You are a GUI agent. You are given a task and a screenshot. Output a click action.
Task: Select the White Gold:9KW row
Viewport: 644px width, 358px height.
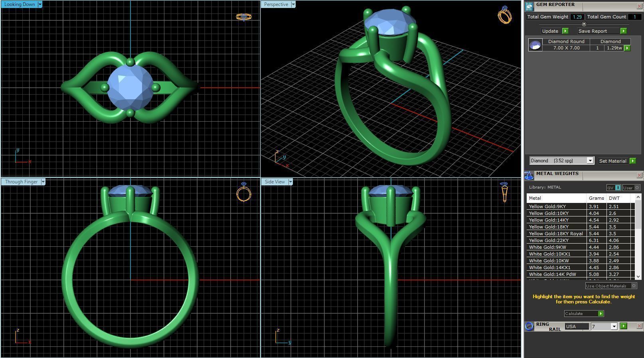[x=581, y=247]
